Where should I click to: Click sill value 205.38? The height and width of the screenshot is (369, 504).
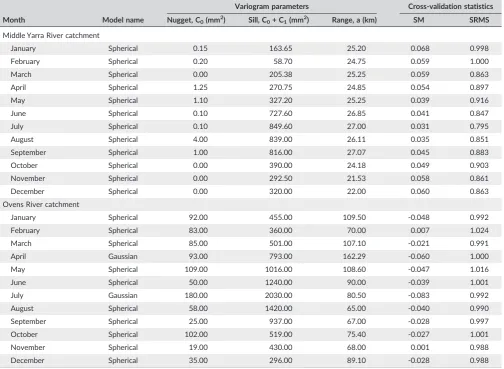pyautogui.click(x=281, y=74)
